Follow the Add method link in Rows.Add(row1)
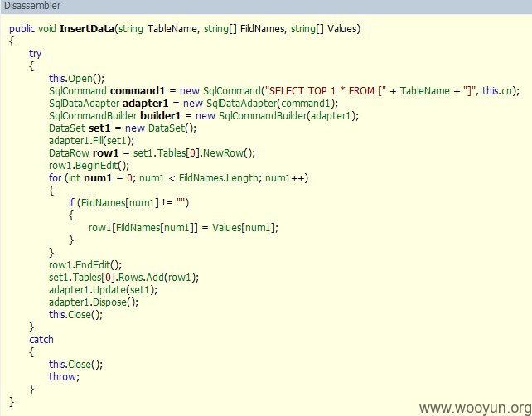This screenshot has width=532, height=416. (155, 278)
